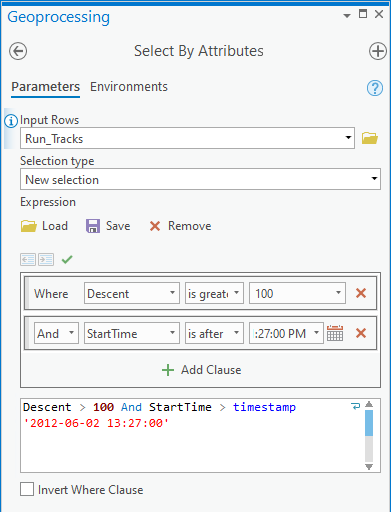
Task: Close the Geoprocessing pane
Action: (x=379, y=14)
